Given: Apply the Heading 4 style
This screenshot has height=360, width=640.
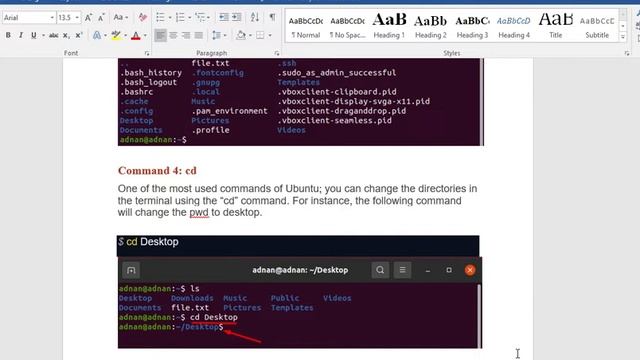Looking at the screenshot, I should (x=514, y=27).
